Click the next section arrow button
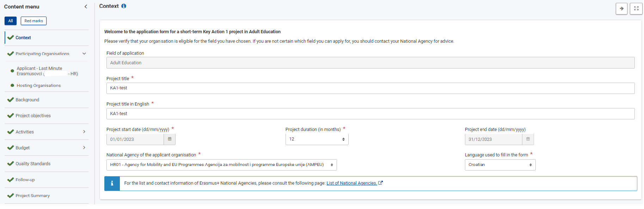This screenshot has width=644, height=209. tap(621, 8)
